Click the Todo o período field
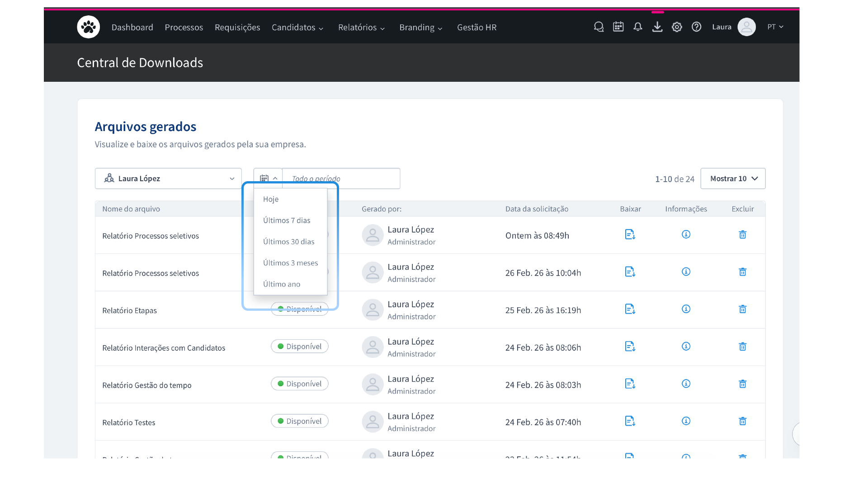Image resolution: width=868 pixels, height=488 pixels. (341, 178)
